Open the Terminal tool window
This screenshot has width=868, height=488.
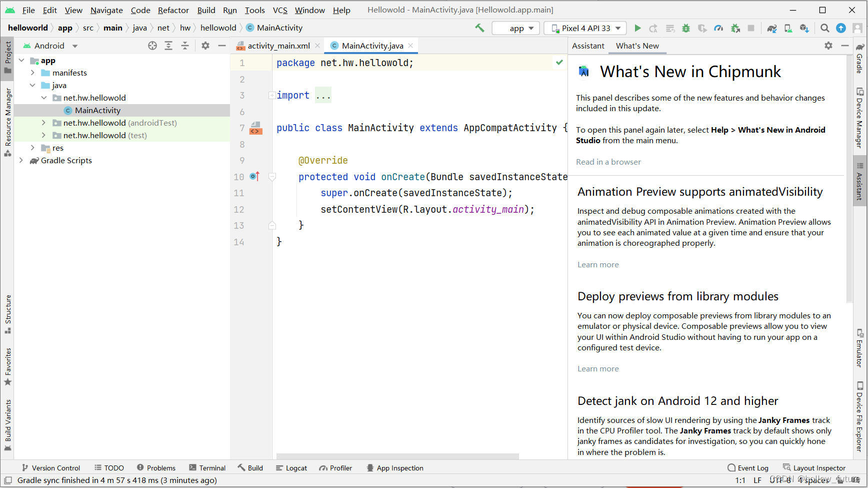pyautogui.click(x=207, y=468)
